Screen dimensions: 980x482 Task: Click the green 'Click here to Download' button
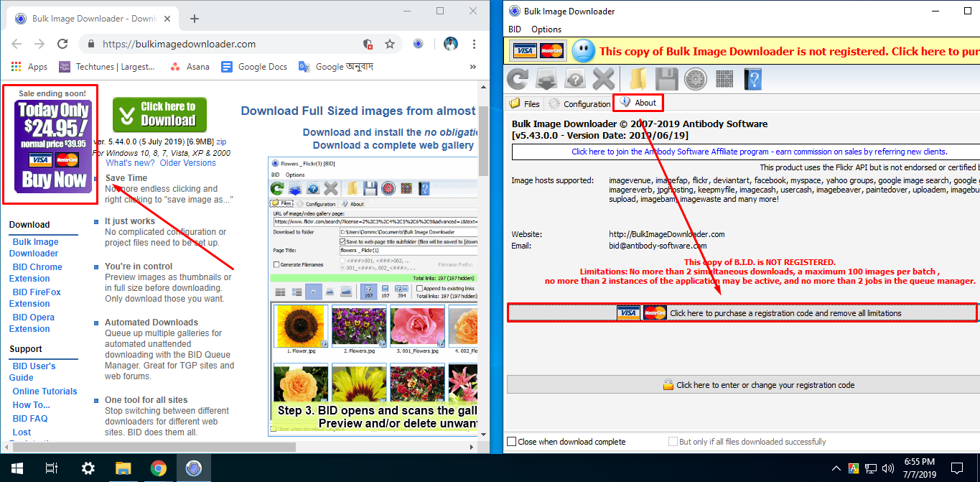pyautogui.click(x=159, y=114)
